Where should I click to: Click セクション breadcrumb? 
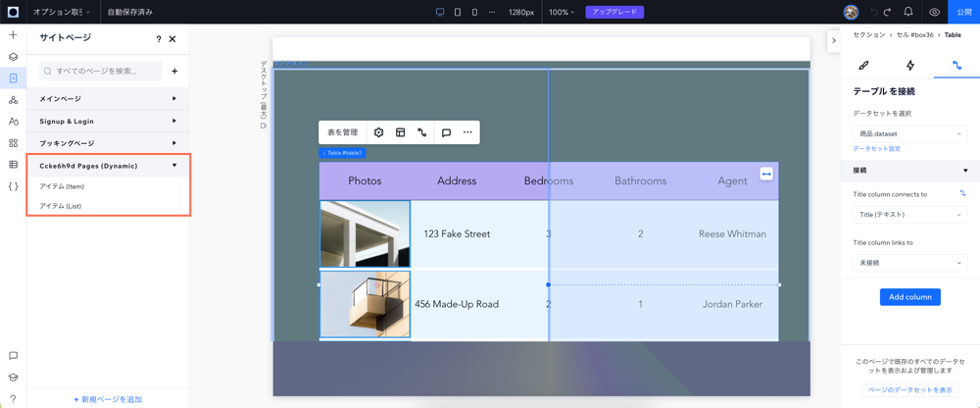(x=867, y=35)
